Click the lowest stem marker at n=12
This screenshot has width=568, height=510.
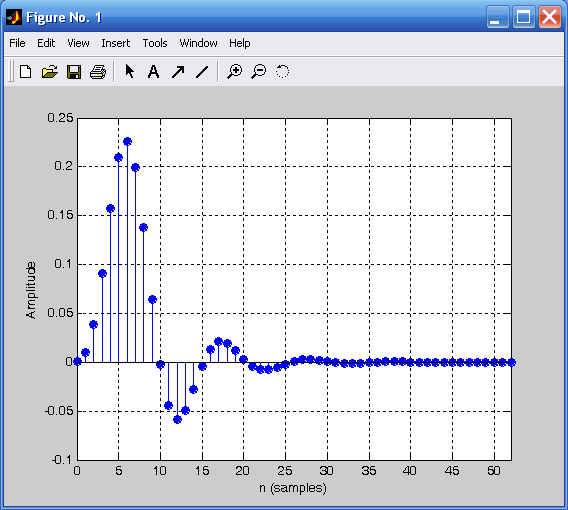tap(178, 419)
